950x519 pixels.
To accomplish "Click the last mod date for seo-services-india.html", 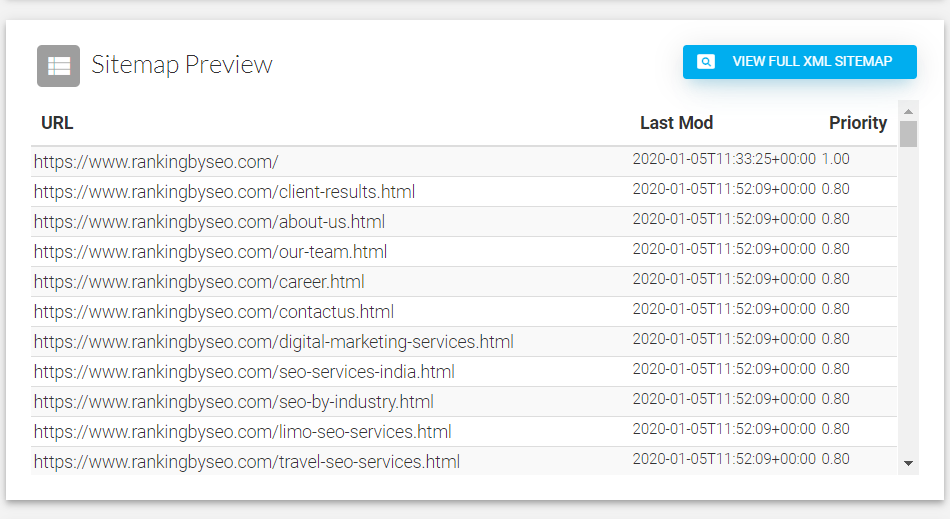I will tap(724, 369).
